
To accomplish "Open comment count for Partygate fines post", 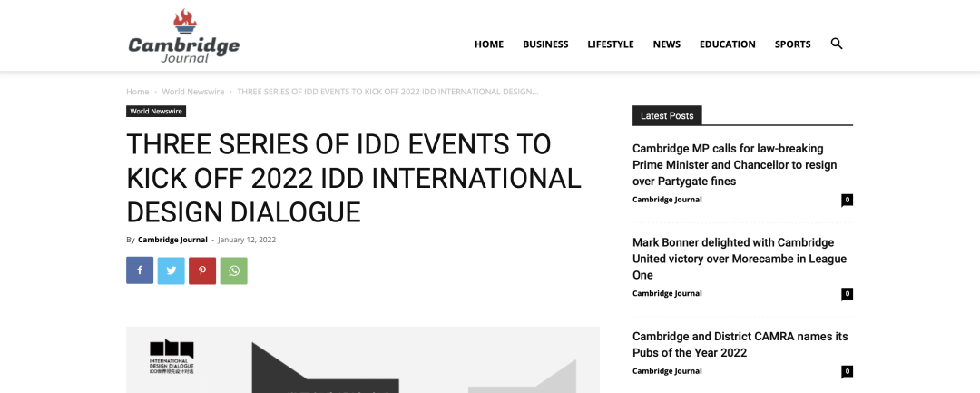I will point(847,200).
